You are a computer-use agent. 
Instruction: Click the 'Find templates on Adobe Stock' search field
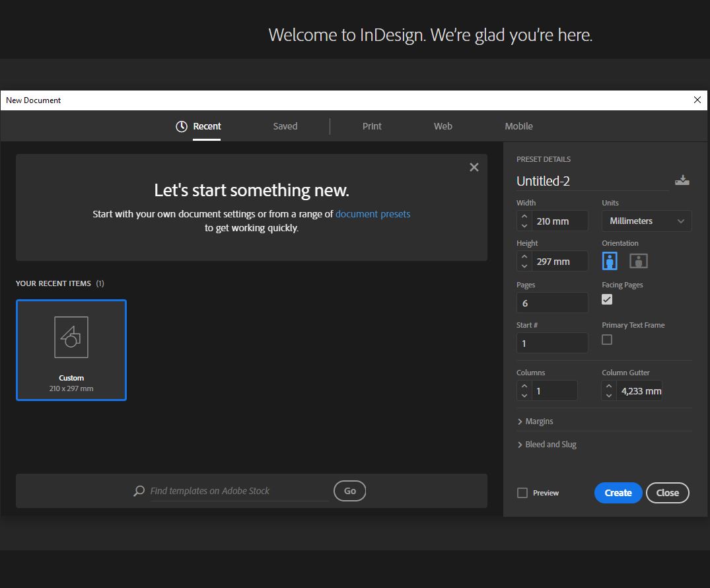coord(239,491)
